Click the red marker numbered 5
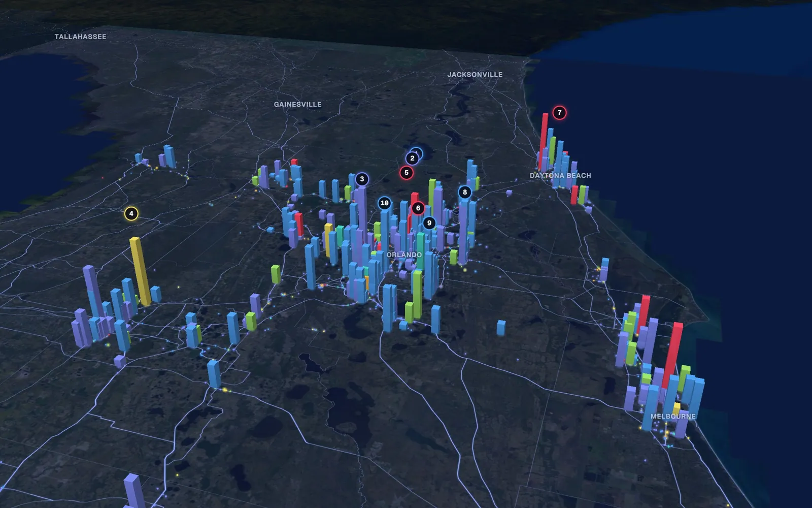 [406, 173]
